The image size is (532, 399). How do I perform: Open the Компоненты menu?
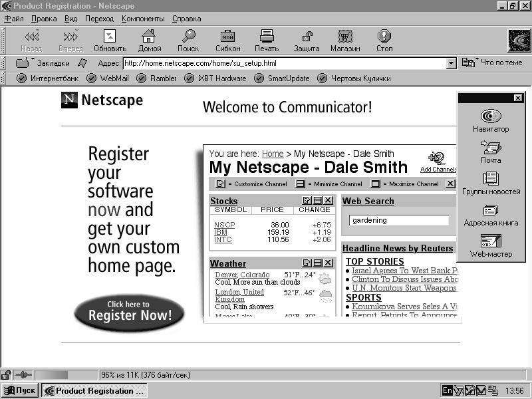pos(143,19)
